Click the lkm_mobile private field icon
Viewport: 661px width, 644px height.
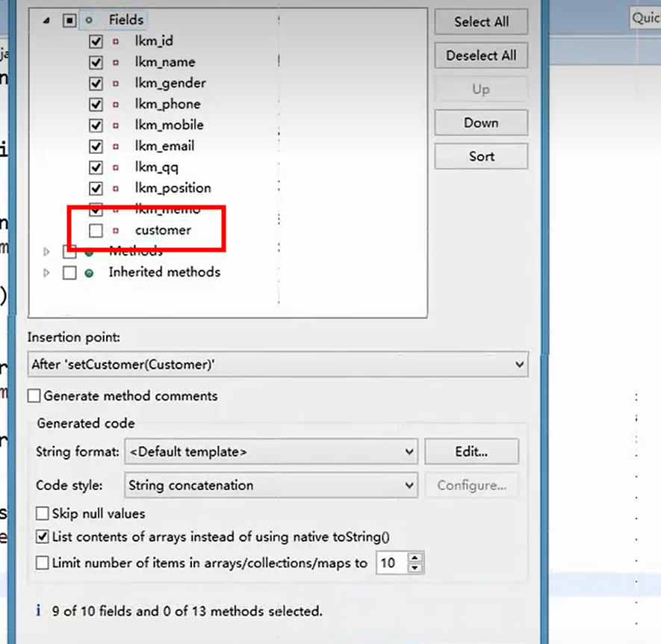coord(116,126)
